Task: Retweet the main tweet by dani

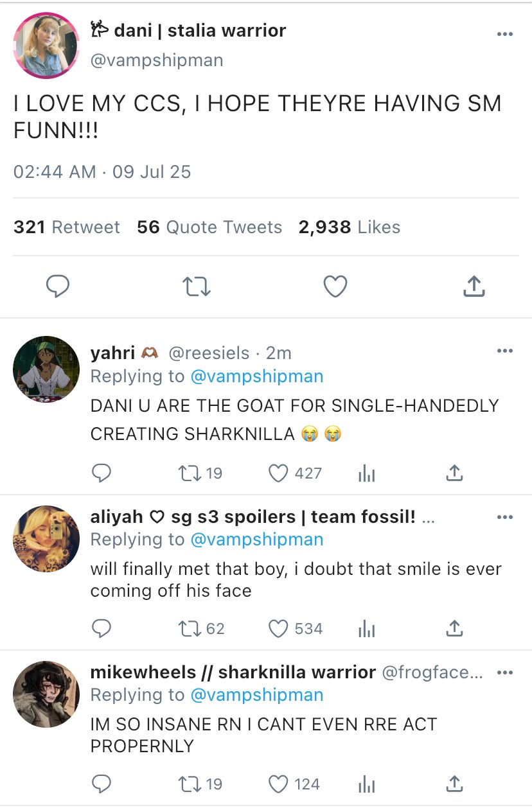Action: pyautogui.click(x=197, y=286)
